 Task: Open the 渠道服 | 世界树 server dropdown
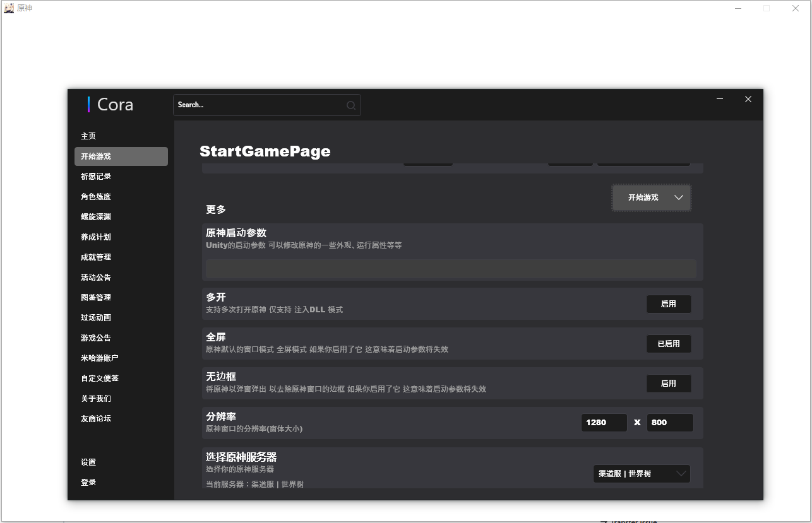(x=642, y=474)
